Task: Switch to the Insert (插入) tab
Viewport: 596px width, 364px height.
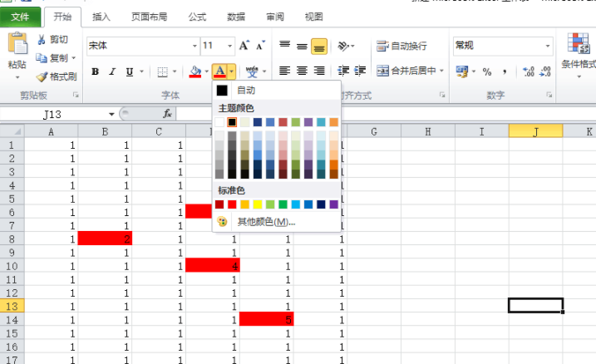Action: pos(101,16)
